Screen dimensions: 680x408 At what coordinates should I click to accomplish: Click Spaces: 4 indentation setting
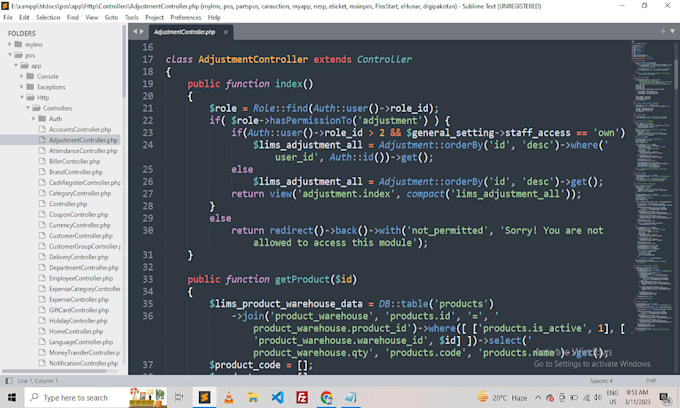coord(601,381)
